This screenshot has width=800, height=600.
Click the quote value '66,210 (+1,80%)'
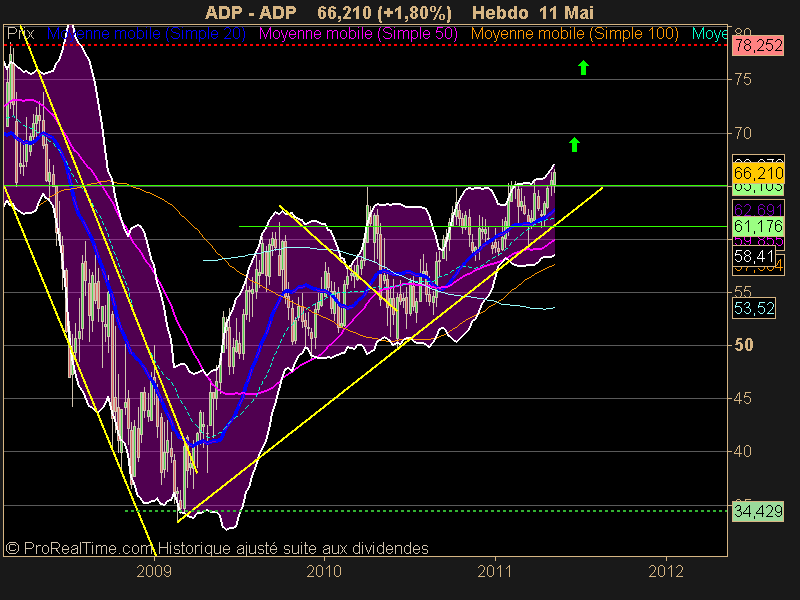tap(384, 12)
